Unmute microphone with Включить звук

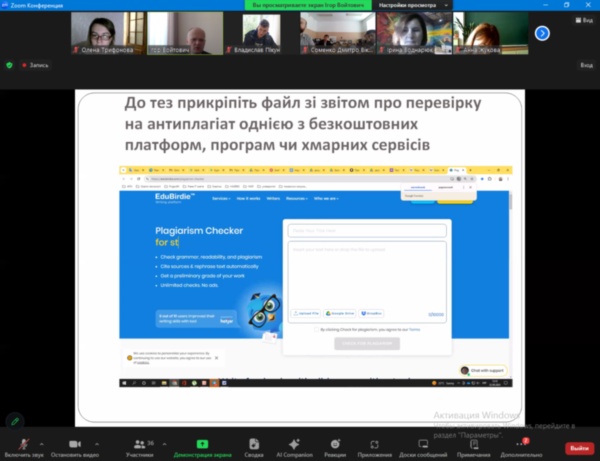[23, 444]
